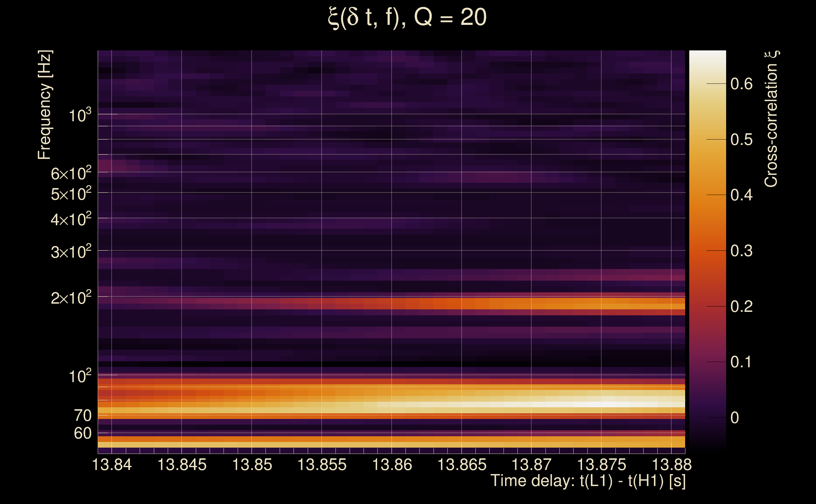Click the 70 Hz y-axis tick label
Viewport: 816px width, 504px height.
pos(82,415)
